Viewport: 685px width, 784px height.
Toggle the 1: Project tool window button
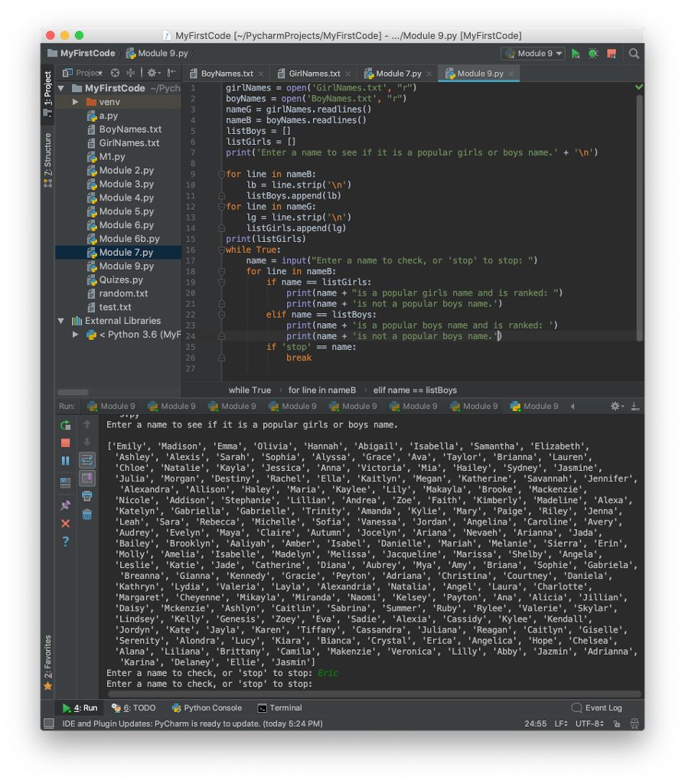tap(47, 93)
